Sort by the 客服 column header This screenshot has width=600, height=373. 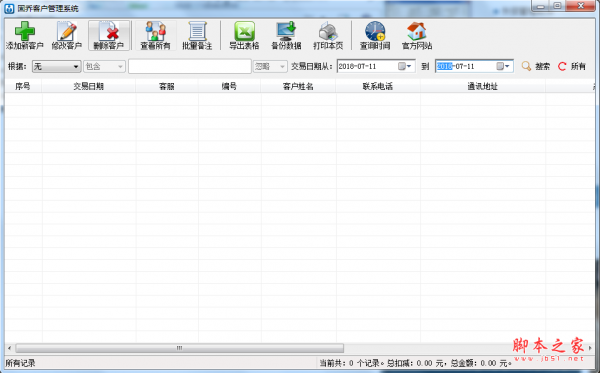167,86
